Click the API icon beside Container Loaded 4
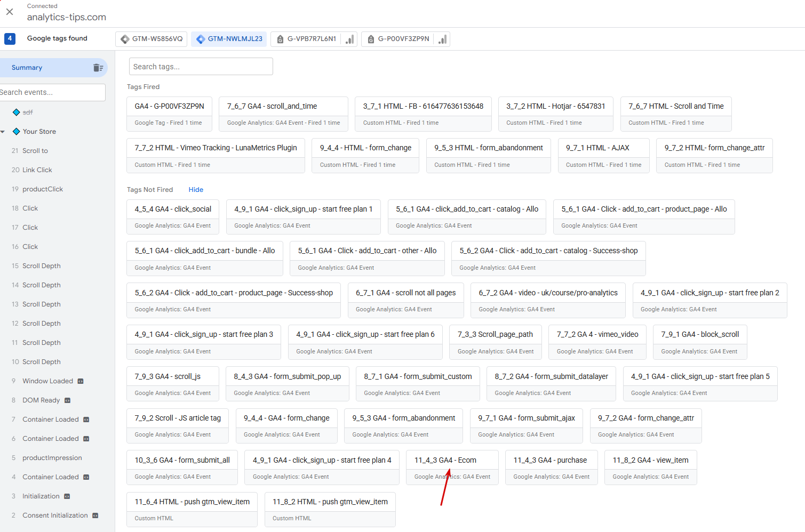The image size is (805, 532). click(86, 477)
